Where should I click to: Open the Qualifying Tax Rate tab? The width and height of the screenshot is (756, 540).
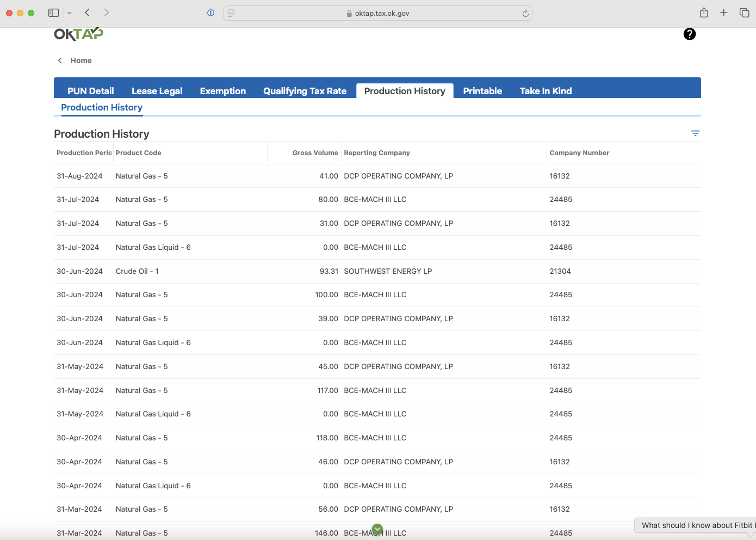click(x=305, y=91)
